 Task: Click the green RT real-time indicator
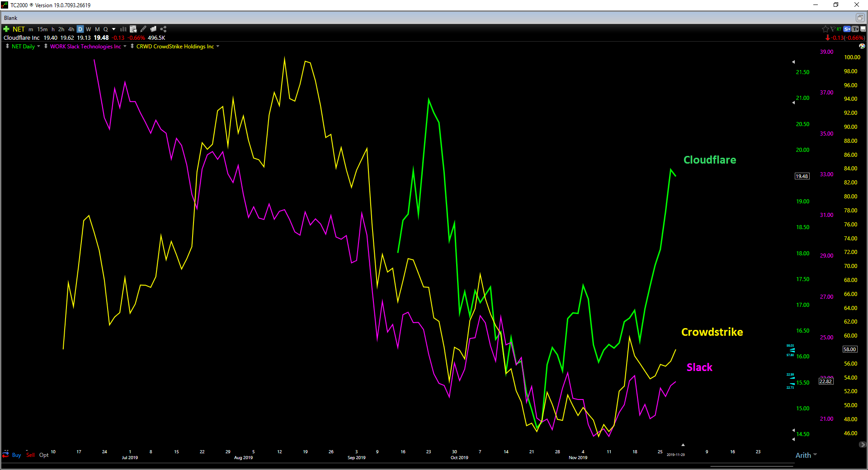coord(839,29)
